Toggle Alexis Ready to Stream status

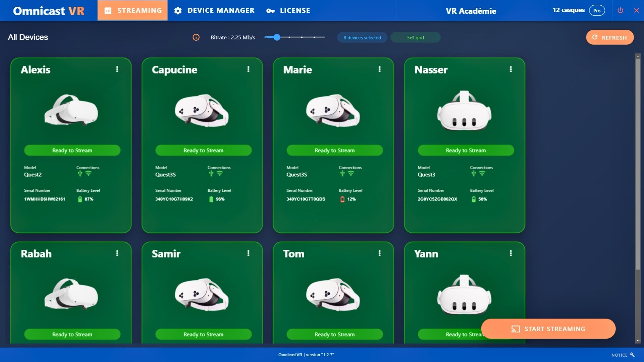tap(72, 150)
